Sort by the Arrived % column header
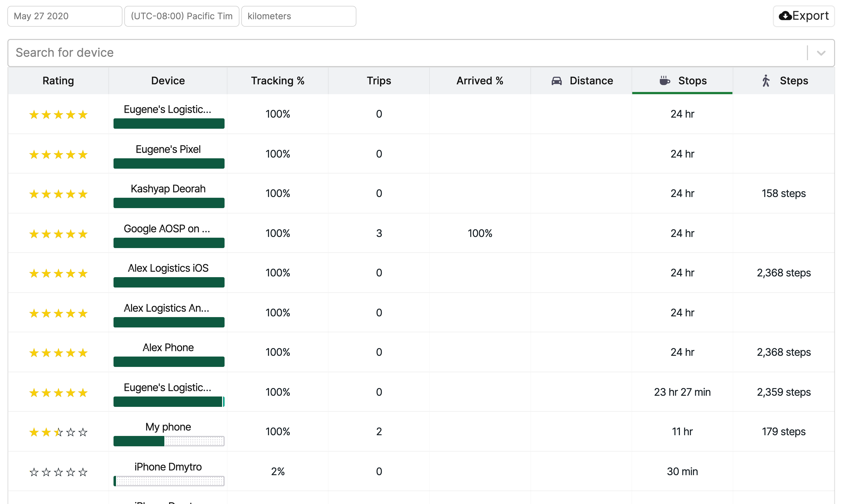This screenshot has width=841, height=504. tap(479, 81)
